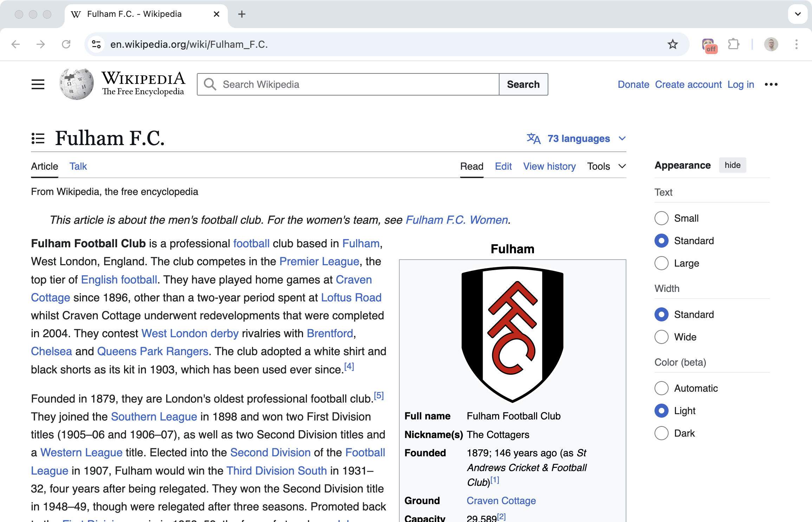This screenshot has width=812, height=522.
Task: Click the Craven Cottage ground link
Action: tap(501, 501)
